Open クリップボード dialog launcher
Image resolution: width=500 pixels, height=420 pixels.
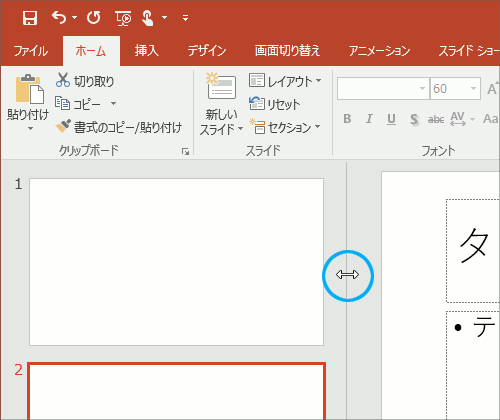[x=185, y=152]
